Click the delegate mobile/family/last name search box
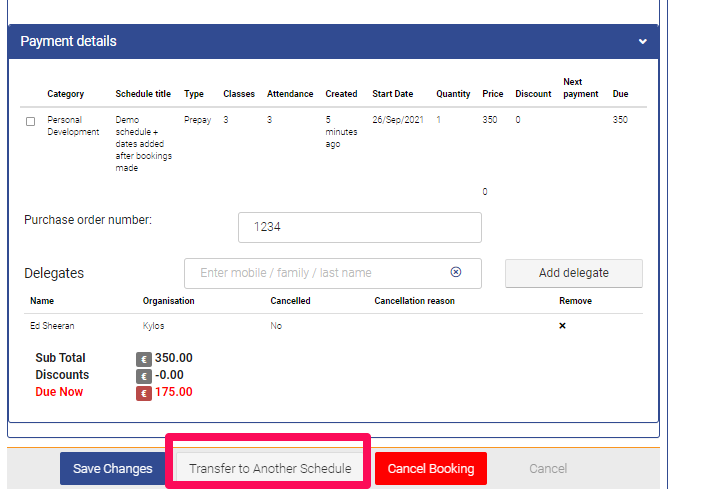Image resolution: width=727 pixels, height=489 pixels. pos(320,273)
